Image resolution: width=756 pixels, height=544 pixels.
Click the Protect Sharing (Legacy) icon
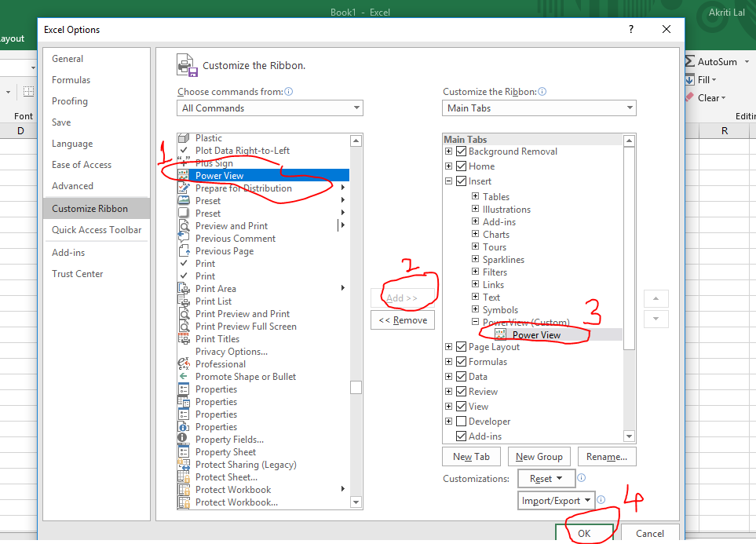pyautogui.click(x=183, y=464)
